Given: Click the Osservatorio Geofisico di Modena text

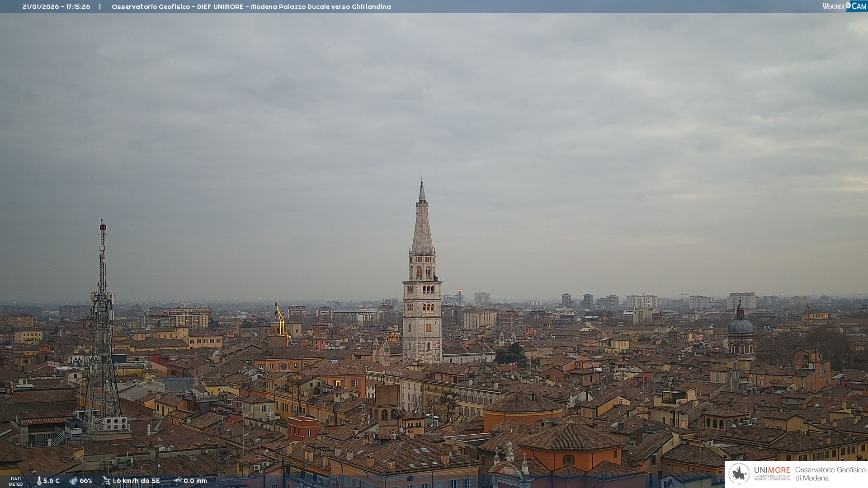Looking at the screenshot, I should (x=830, y=474).
